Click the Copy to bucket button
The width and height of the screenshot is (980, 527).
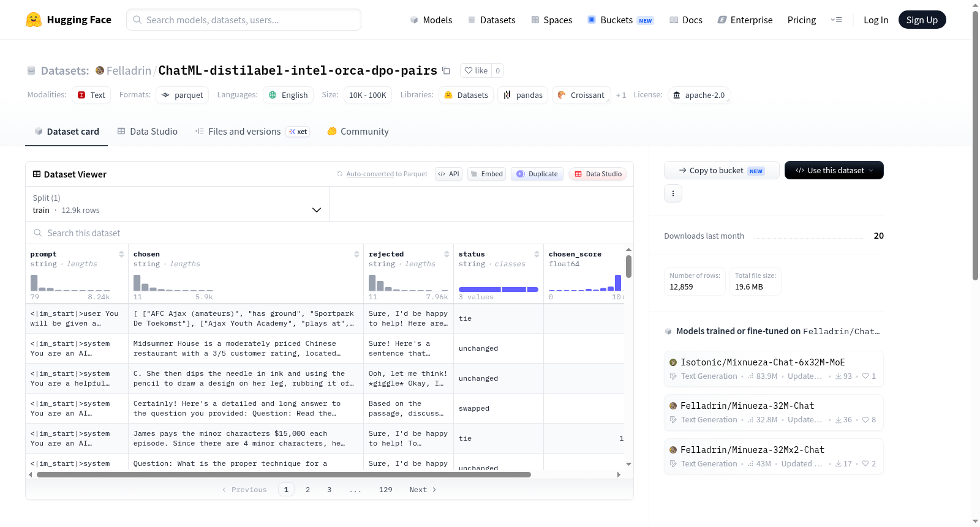(x=722, y=170)
